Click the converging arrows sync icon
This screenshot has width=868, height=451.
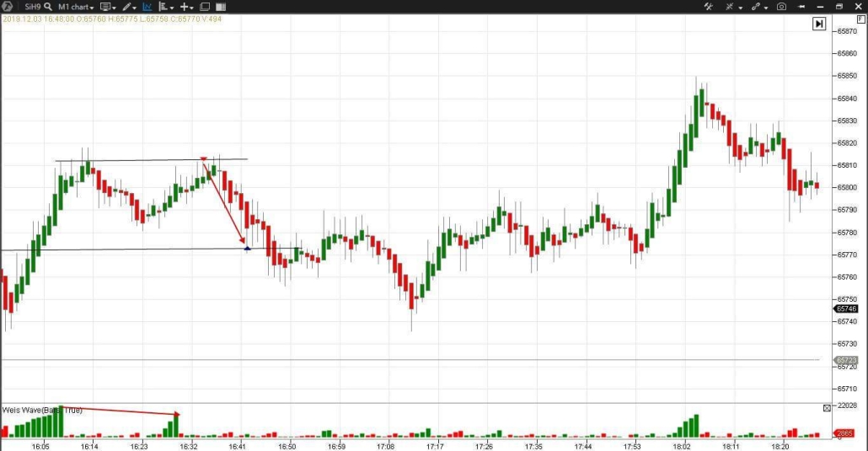click(x=730, y=7)
